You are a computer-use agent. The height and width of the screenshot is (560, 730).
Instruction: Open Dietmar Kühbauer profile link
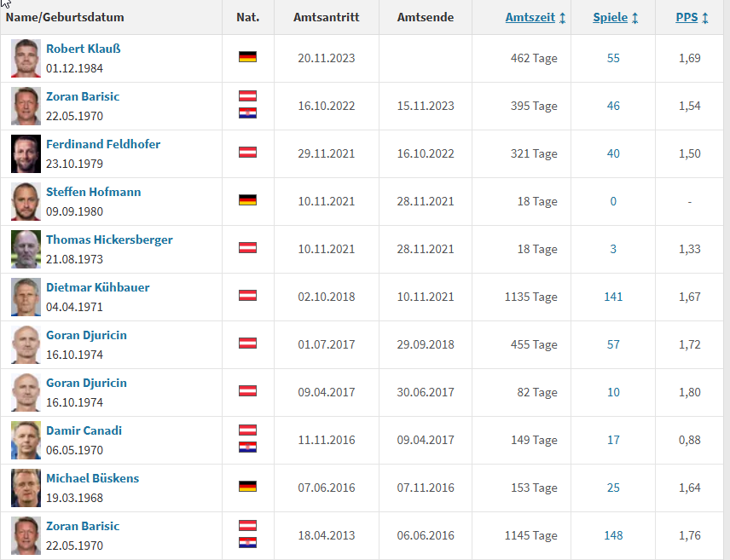pos(98,288)
